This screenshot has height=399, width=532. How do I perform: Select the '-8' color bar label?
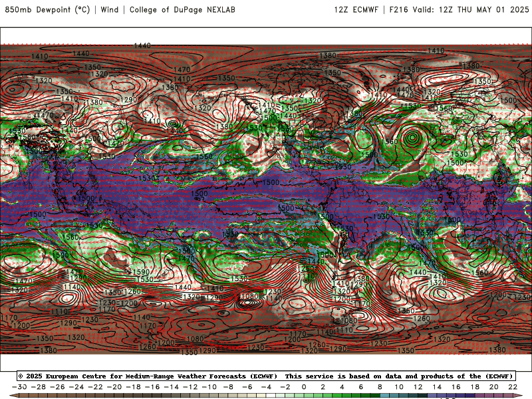click(228, 387)
